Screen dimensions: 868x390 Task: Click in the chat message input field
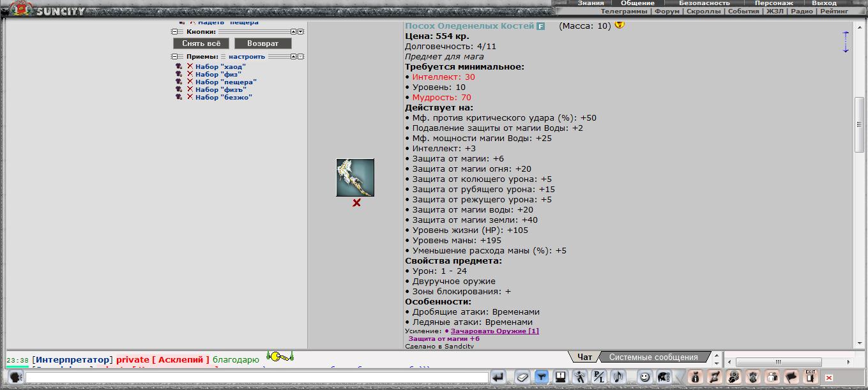[255, 377]
